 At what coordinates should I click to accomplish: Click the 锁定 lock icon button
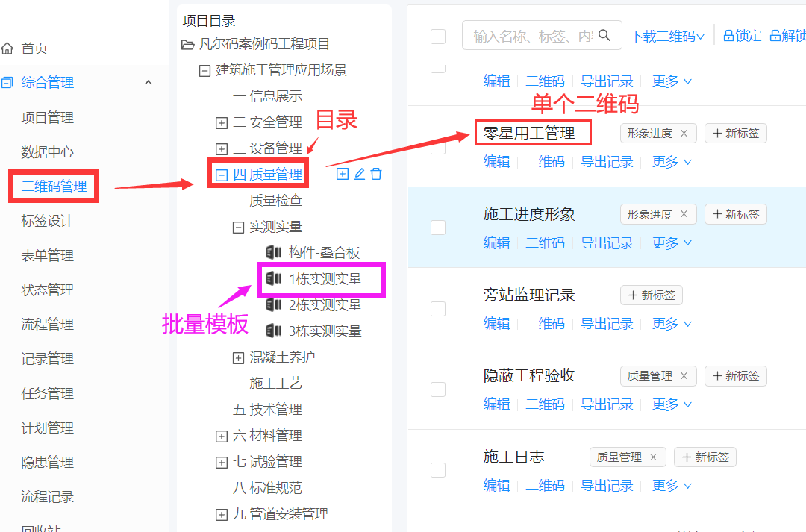coord(743,36)
